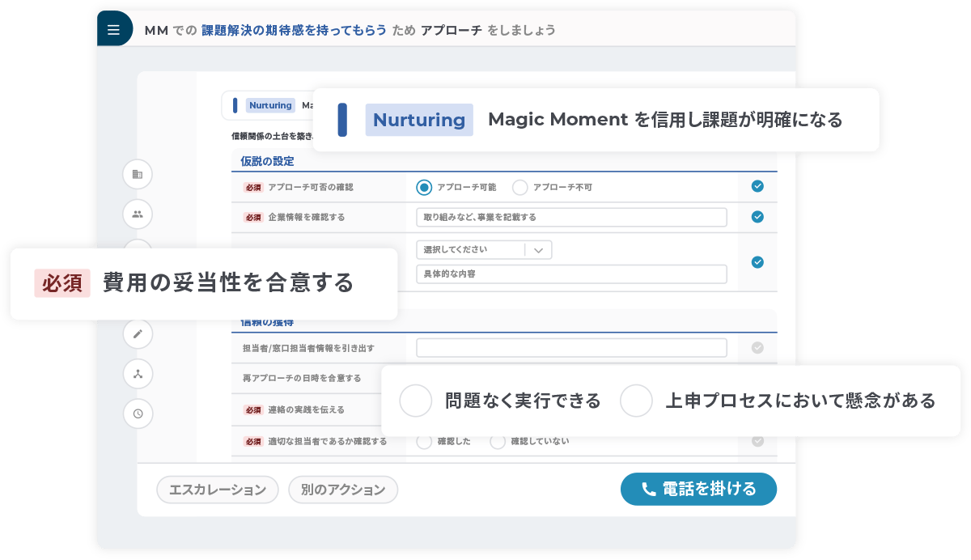Image resolution: width=971 pixels, height=560 pixels.
Task: Click the 担当者/窓口担当者情報を引き出す input field
Action: point(571,348)
